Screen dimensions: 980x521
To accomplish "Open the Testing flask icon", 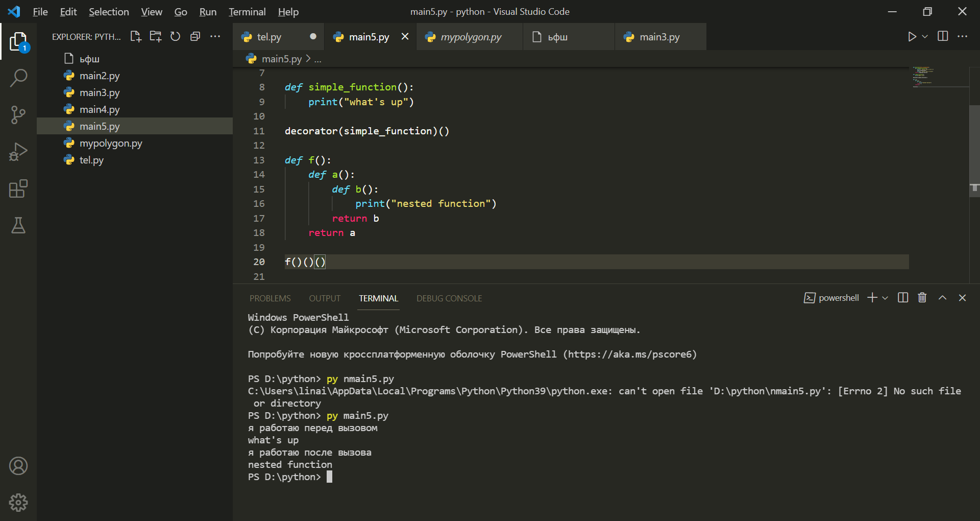I will point(18,225).
